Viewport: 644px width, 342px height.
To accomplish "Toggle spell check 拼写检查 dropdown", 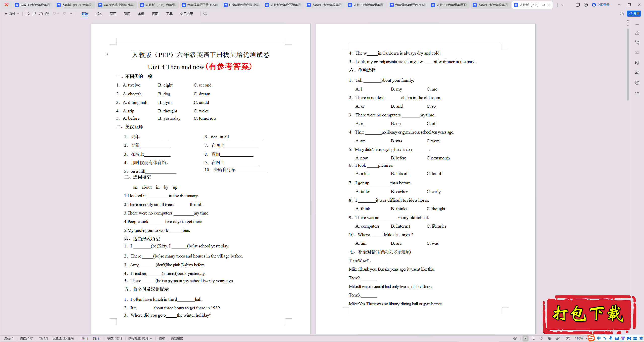I will point(140,338).
